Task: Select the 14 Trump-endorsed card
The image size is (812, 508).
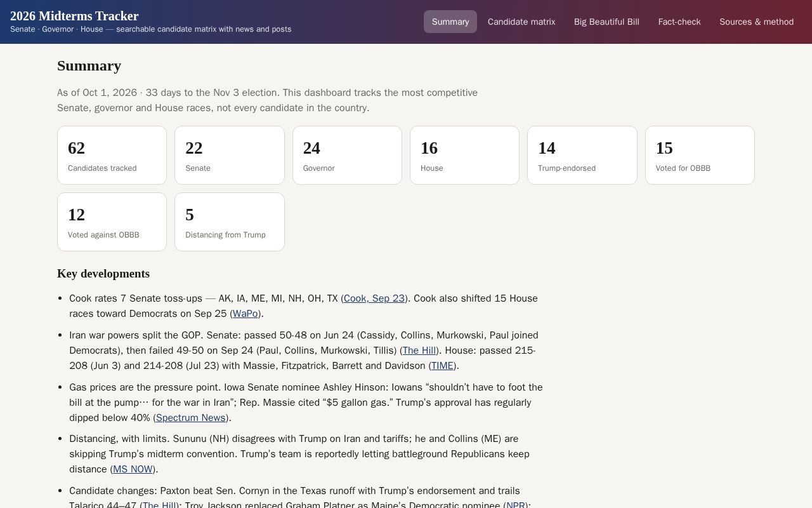Action: click(x=582, y=155)
